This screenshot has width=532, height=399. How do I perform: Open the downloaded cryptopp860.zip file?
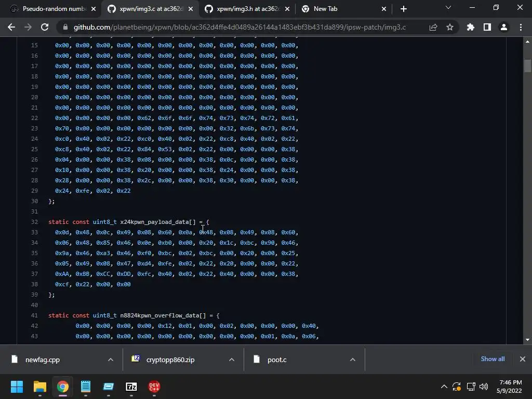click(170, 360)
